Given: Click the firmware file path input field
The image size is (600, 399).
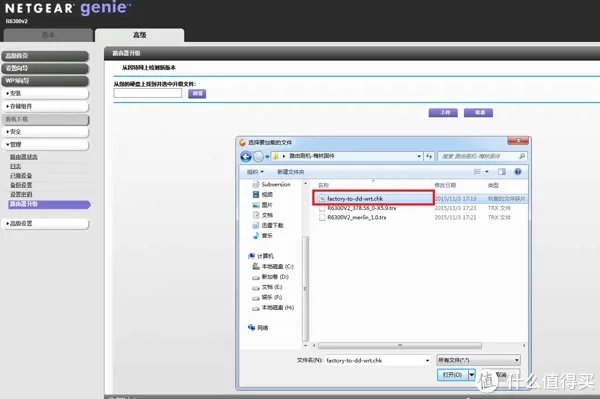Looking at the screenshot, I should [x=148, y=93].
